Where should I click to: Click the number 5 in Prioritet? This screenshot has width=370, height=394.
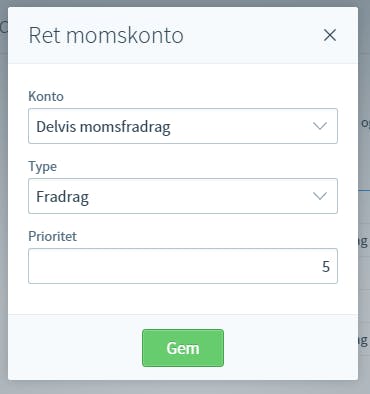click(326, 267)
